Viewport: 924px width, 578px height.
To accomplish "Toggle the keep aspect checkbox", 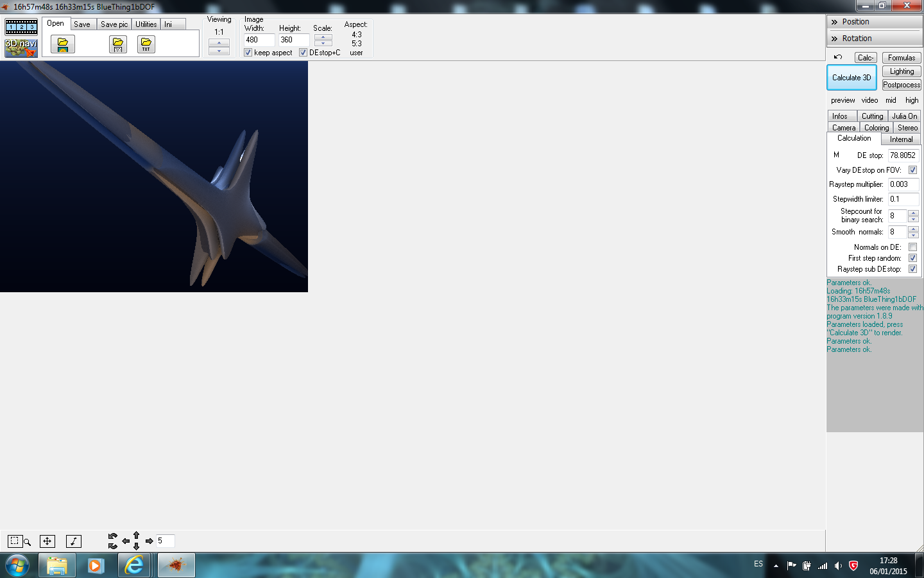I will coord(248,53).
